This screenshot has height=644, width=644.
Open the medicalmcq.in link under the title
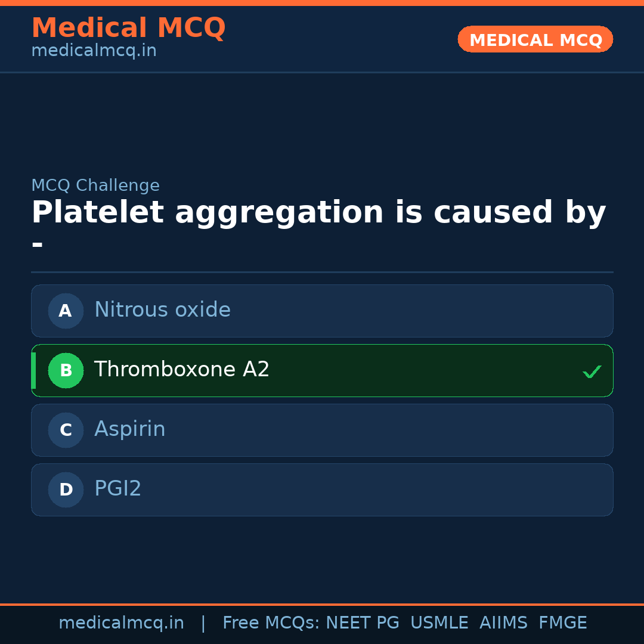point(93,50)
